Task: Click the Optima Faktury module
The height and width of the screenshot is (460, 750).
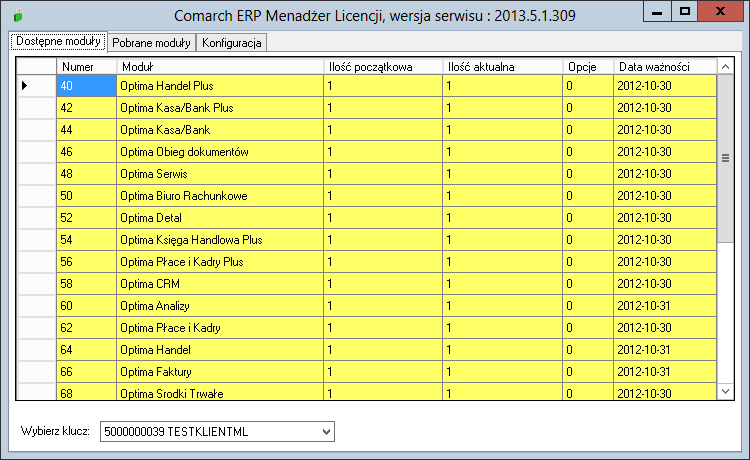Action: point(220,372)
